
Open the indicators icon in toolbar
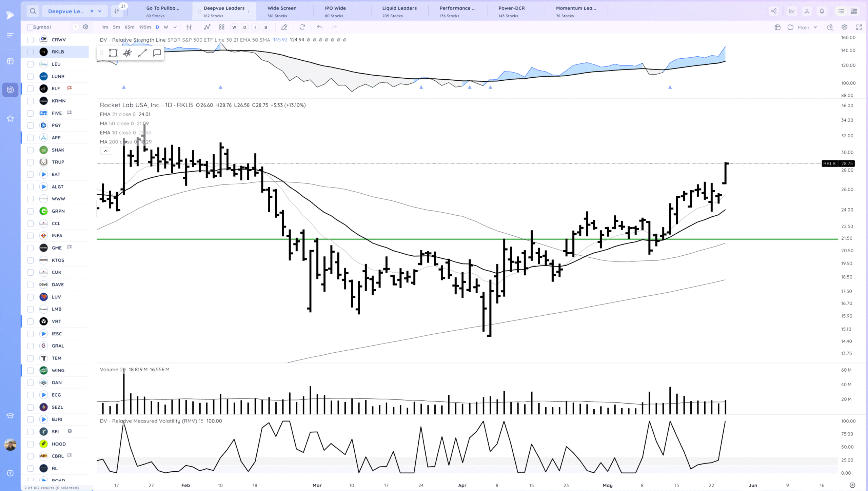click(207, 27)
